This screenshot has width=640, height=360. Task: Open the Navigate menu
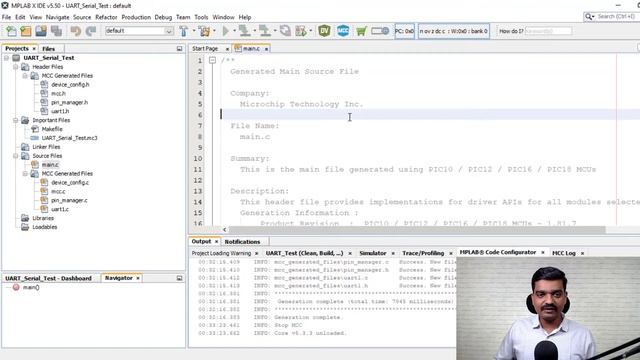58,17
